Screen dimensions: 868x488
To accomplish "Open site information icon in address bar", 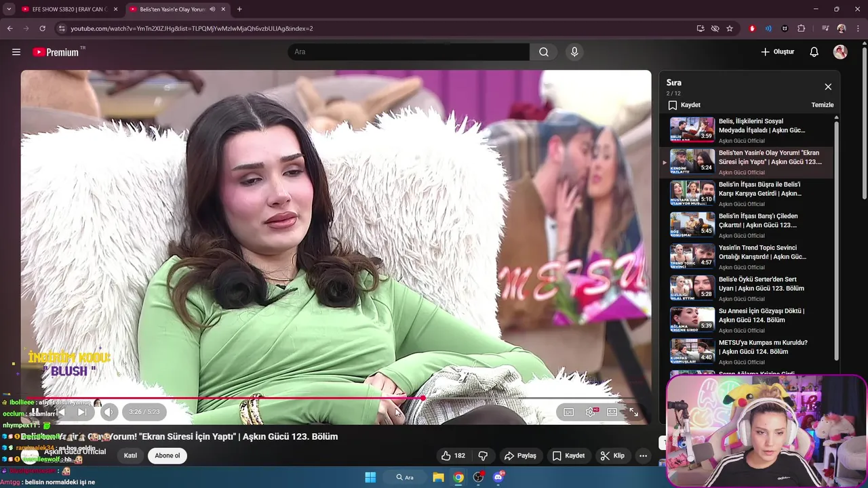I will (62, 28).
